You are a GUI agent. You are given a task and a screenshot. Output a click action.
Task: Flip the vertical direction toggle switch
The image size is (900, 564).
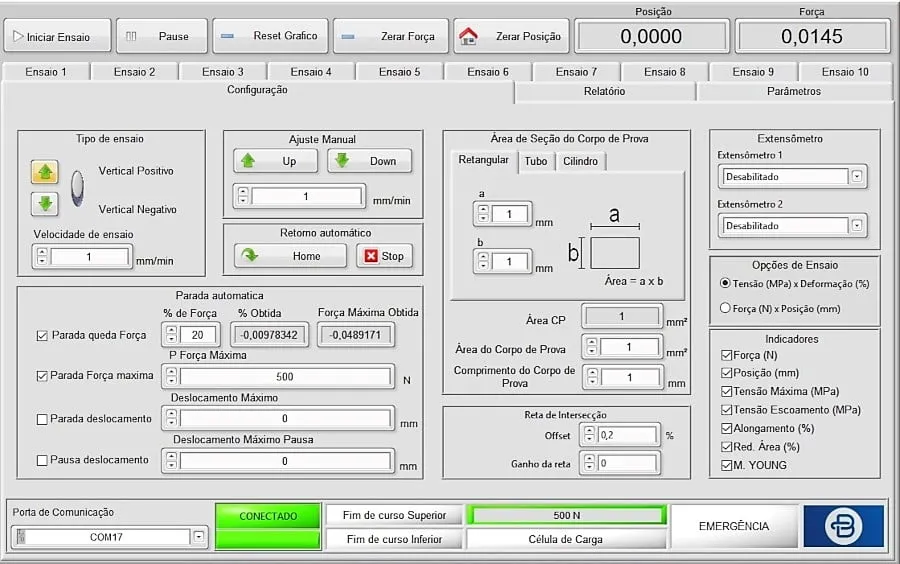[77, 188]
